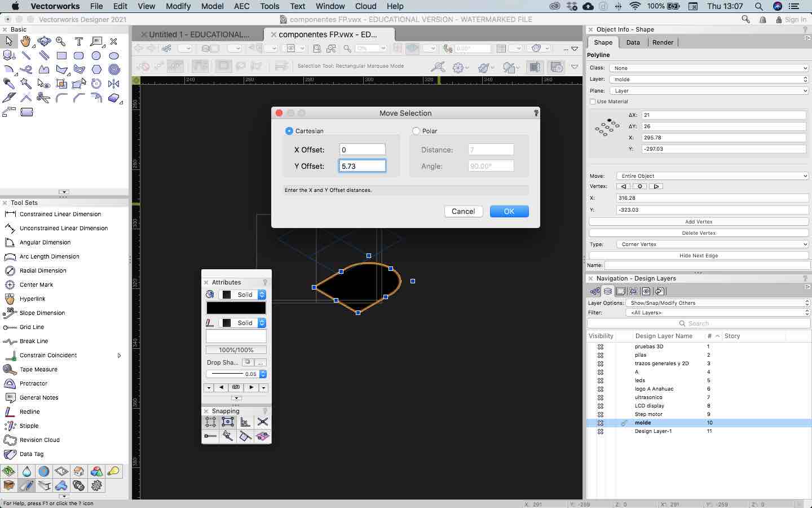The width and height of the screenshot is (812, 508).
Task: Click the Hide Next Edge button
Action: (699, 256)
